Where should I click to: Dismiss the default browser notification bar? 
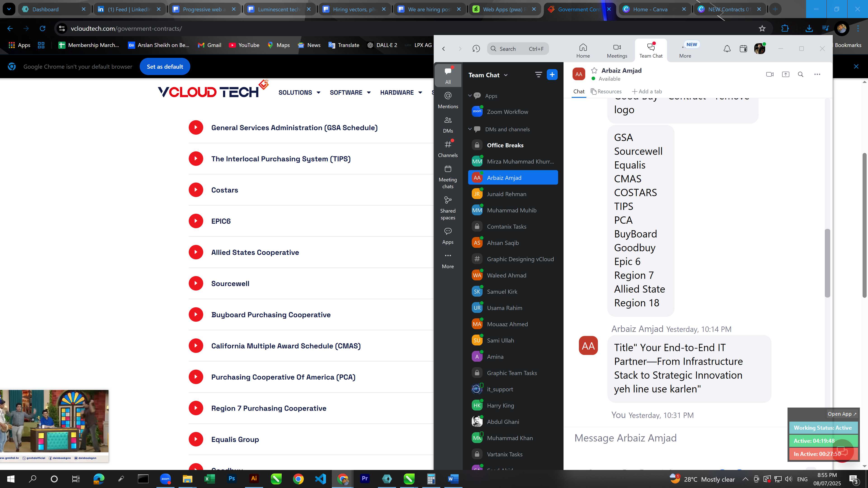(856, 66)
